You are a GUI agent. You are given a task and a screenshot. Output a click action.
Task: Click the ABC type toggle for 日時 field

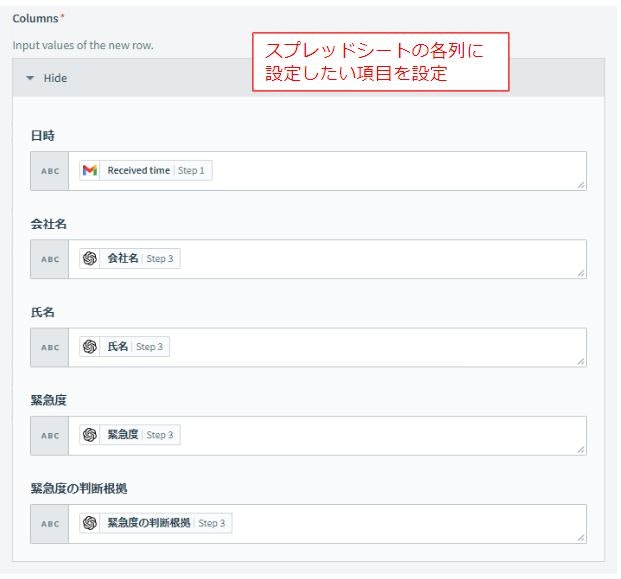point(50,171)
